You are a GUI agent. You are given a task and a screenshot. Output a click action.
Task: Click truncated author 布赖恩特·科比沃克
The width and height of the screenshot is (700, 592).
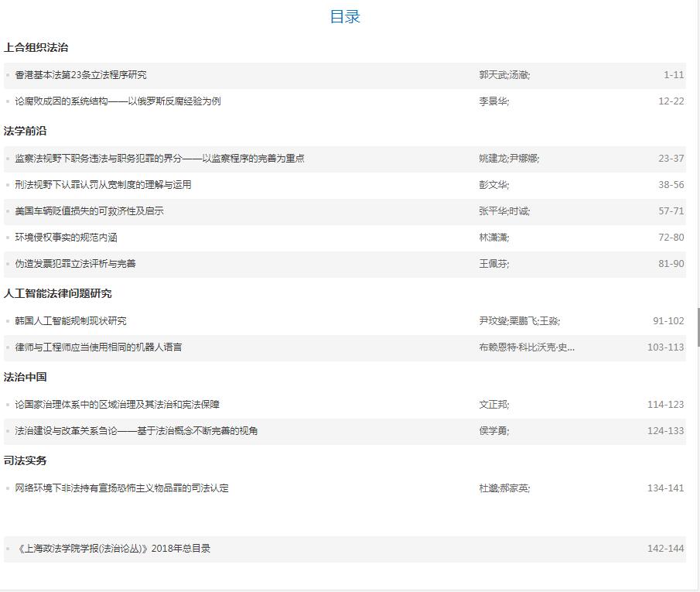pyautogui.click(x=526, y=347)
